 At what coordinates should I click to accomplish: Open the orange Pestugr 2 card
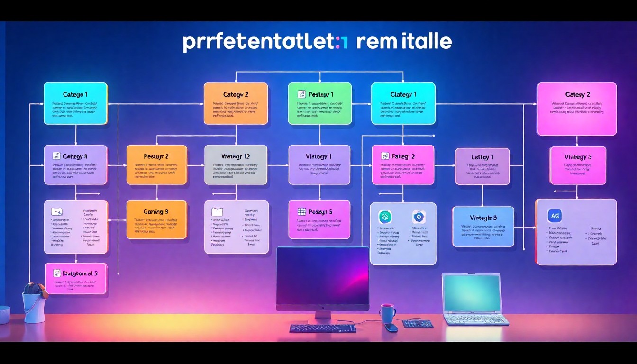[x=156, y=164]
